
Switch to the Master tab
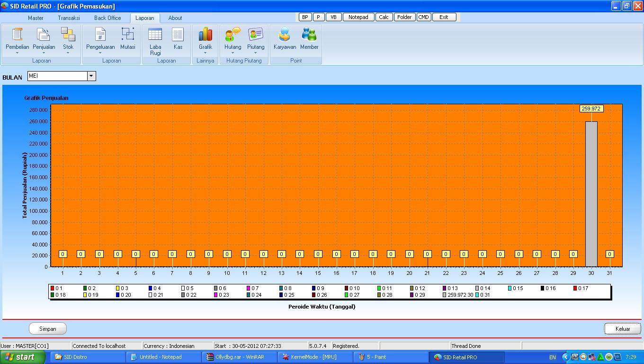[x=36, y=18]
